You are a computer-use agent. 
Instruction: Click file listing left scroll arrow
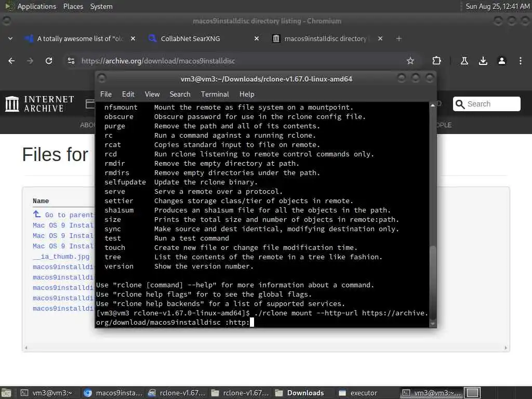pyautogui.click(x=26, y=348)
